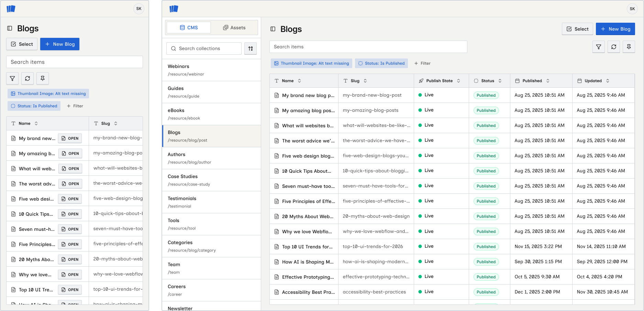Open the Authors collection

(211, 158)
